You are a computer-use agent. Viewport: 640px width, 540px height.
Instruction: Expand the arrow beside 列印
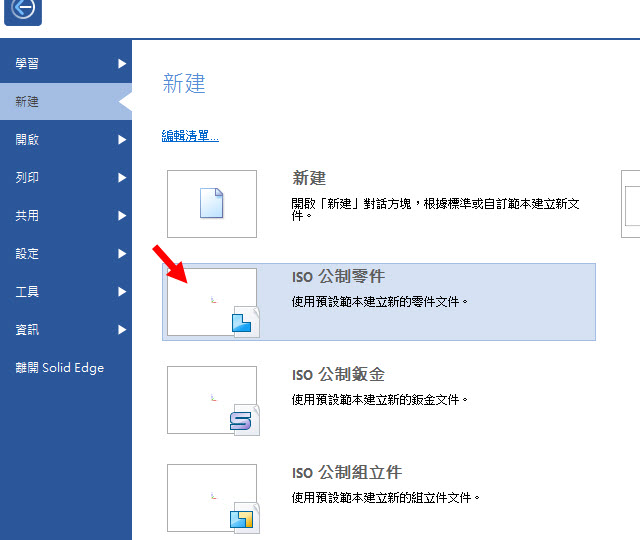122,178
